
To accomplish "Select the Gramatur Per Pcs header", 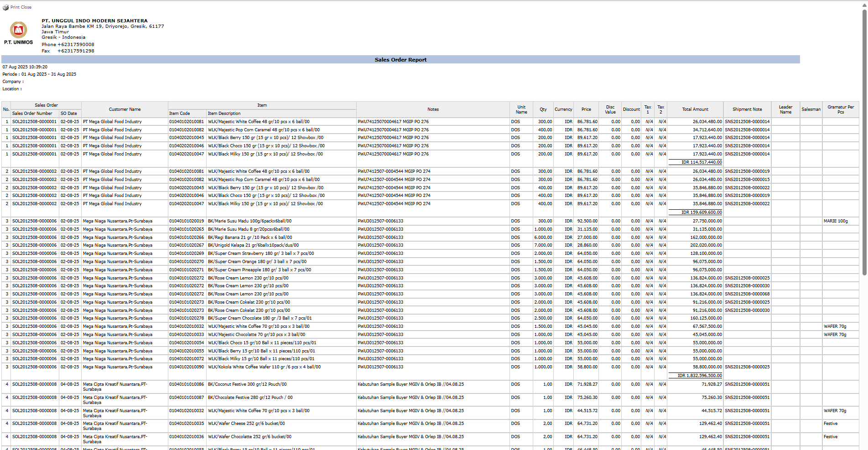I will (840, 109).
